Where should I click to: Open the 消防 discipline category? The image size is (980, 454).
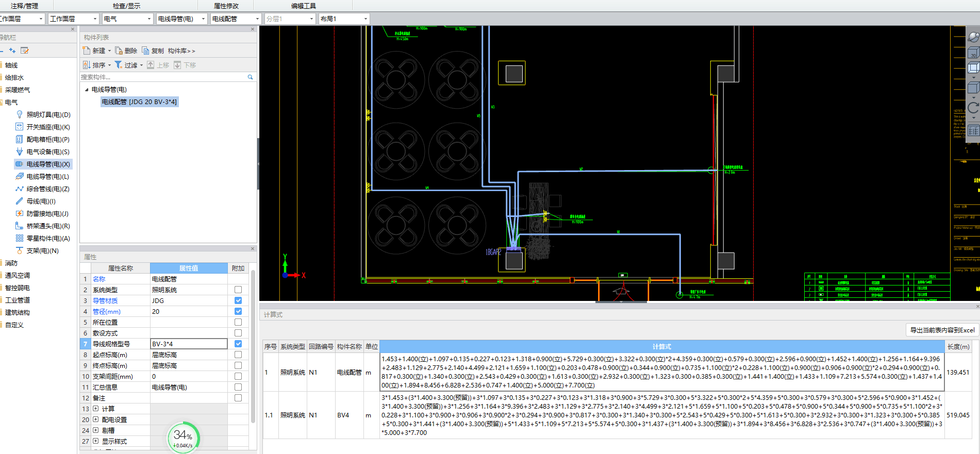(x=11, y=263)
